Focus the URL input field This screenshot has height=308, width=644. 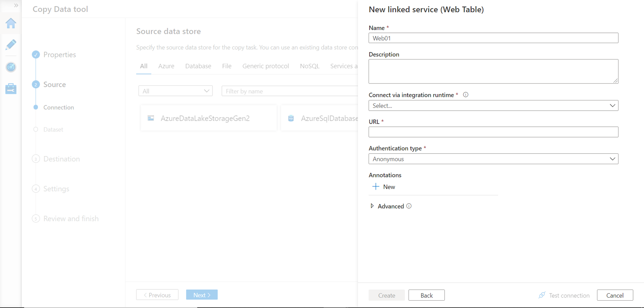pos(493,132)
